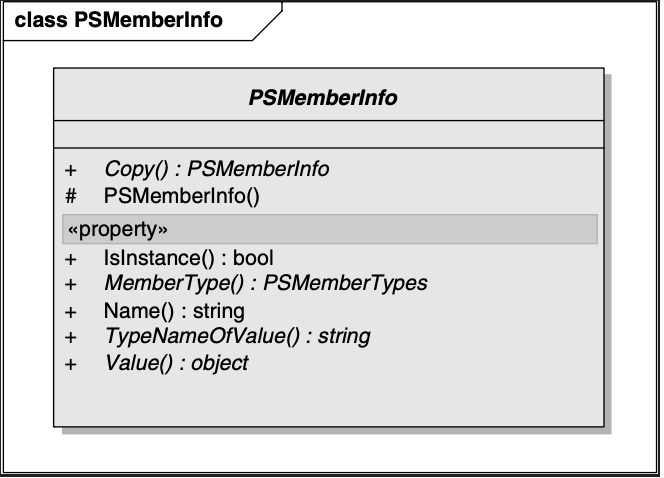Click the plus symbol beside MemberType()
664x478 pixels.
[71, 285]
